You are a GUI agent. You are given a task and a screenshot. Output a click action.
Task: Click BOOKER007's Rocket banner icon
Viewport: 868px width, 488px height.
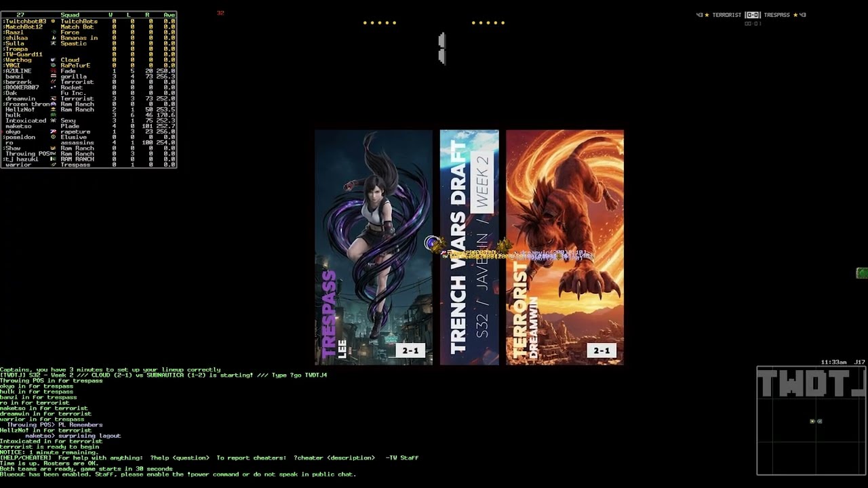pos(53,87)
